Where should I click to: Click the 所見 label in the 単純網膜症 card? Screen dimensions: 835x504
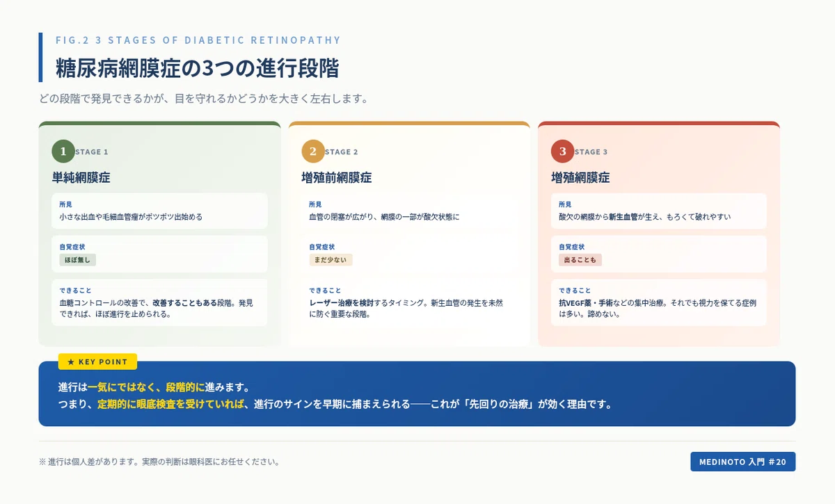pos(65,204)
